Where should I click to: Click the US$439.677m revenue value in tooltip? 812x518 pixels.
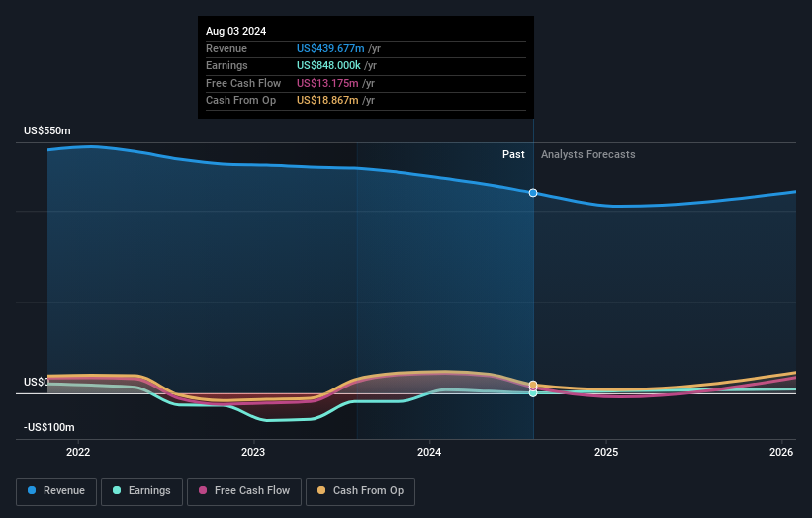(330, 48)
